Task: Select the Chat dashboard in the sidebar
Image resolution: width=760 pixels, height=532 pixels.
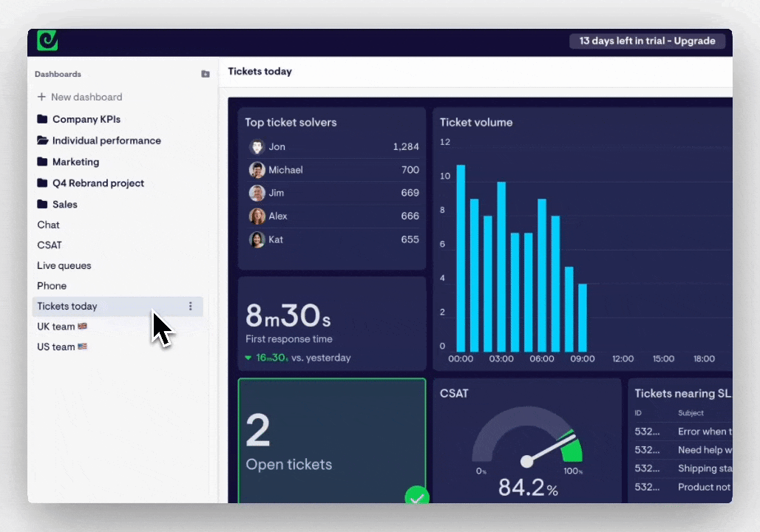Action: tap(48, 225)
